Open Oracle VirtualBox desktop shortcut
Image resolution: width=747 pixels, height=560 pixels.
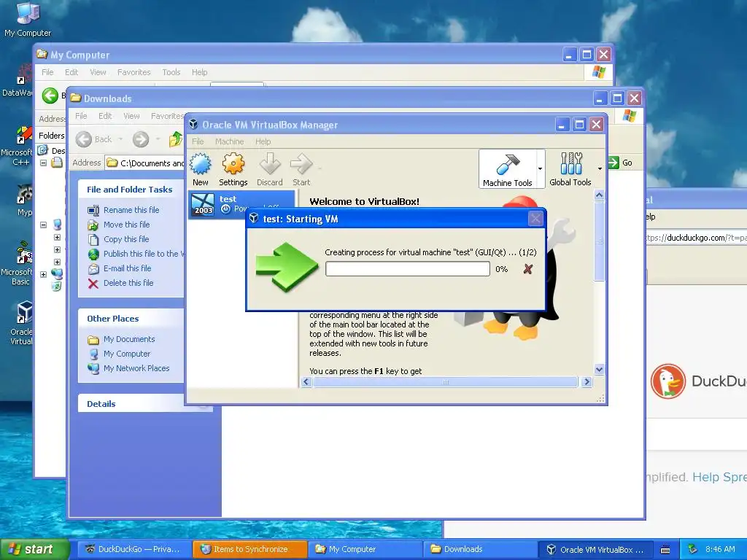pos(21,323)
